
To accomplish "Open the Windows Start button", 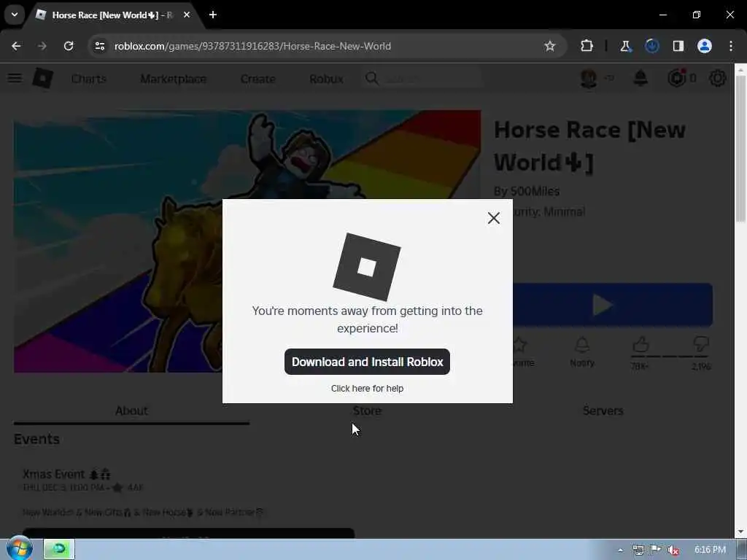I will pyautogui.click(x=19, y=548).
